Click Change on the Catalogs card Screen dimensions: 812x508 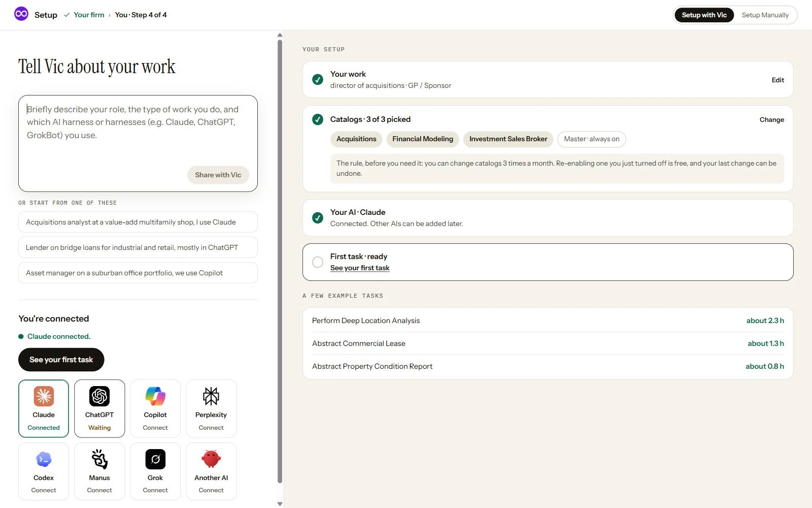pyautogui.click(x=771, y=119)
